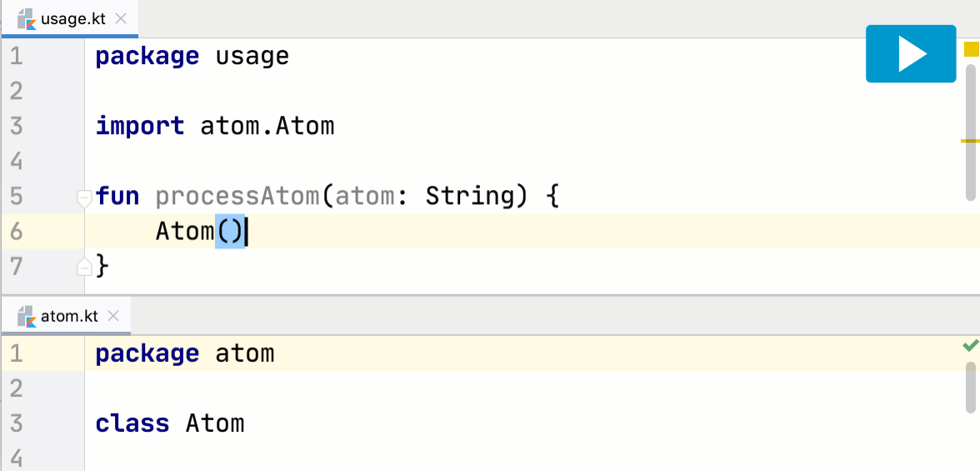Click the usage.kt editor vertical scrollbar
Viewport: 980px width, 471px height.
pos(971,132)
